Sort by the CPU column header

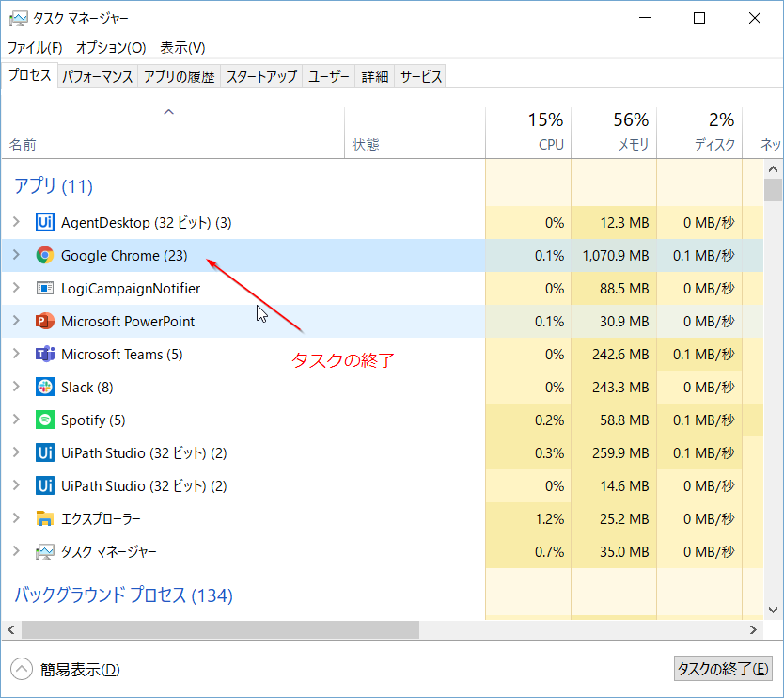528,133
